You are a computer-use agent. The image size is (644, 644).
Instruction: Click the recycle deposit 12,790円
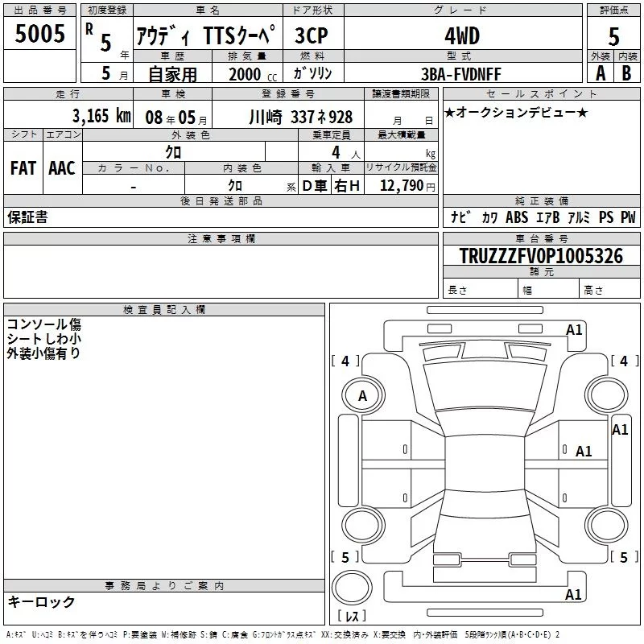[407, 186]
